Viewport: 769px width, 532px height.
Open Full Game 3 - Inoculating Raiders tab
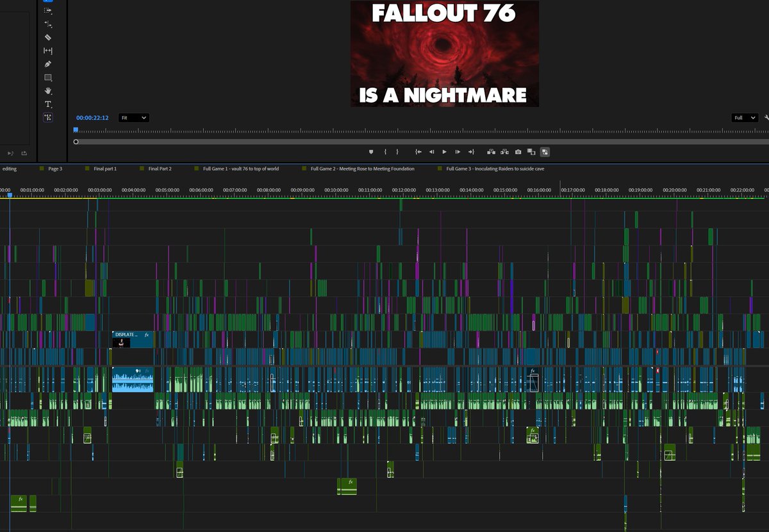pos(495,169)
